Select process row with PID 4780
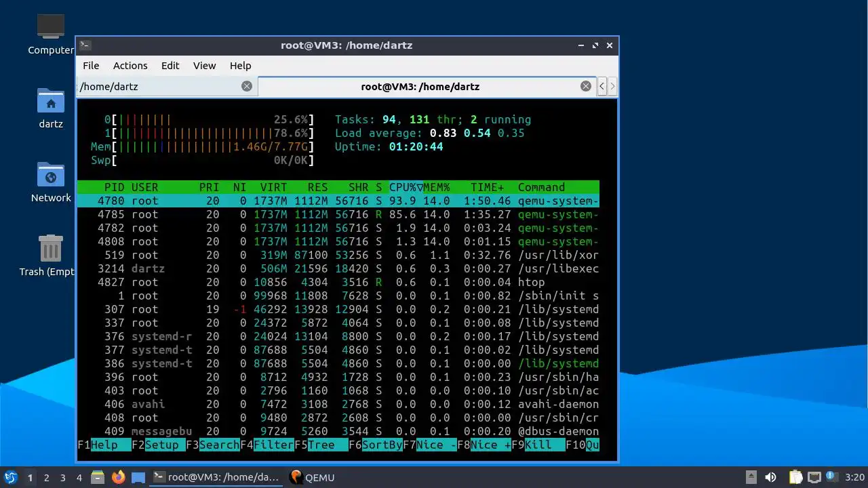The height and width of the screenshot is (488, 868). 338,201
